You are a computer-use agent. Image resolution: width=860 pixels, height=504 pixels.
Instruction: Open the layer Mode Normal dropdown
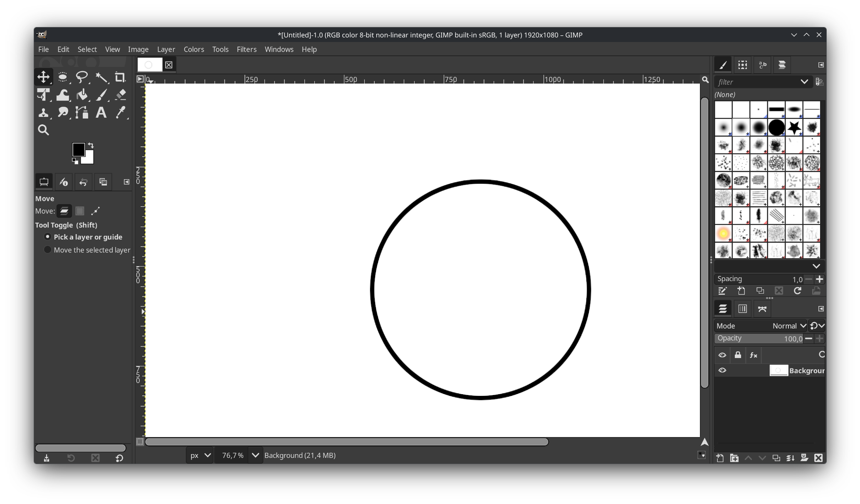pos(789,326)
